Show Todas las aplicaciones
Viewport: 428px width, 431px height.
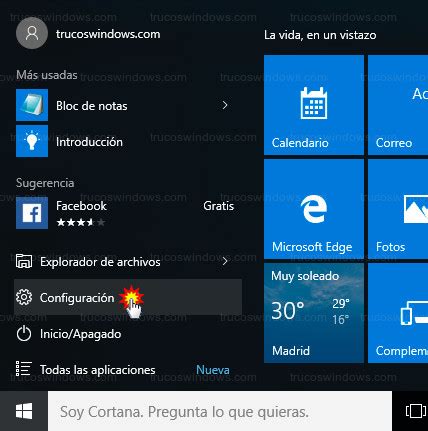pos(97,370)
